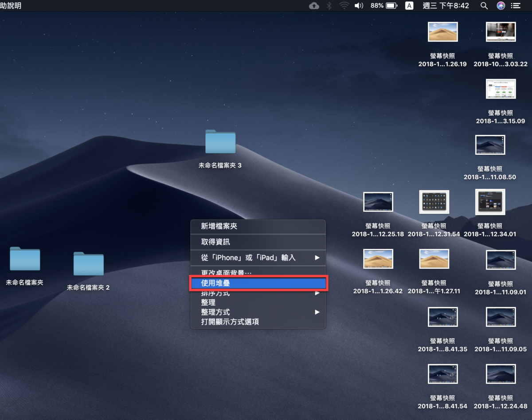Select 取得資訊 in the context menu
Viewport: 532px width, 420px height.
[258, 242]
